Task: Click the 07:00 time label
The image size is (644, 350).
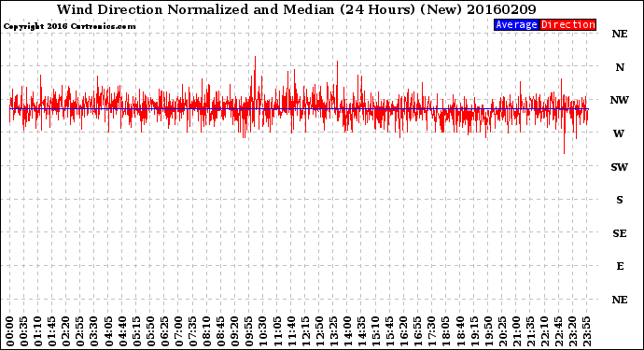Action: pos(178,331)
